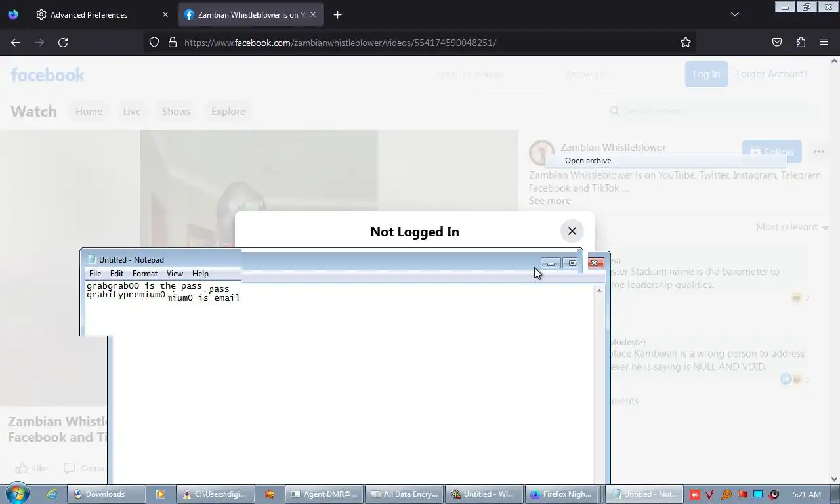This screenshot has height=504, width=840.
Task: Open Agent.DMR taskbar window
Action: coord(324,494)
